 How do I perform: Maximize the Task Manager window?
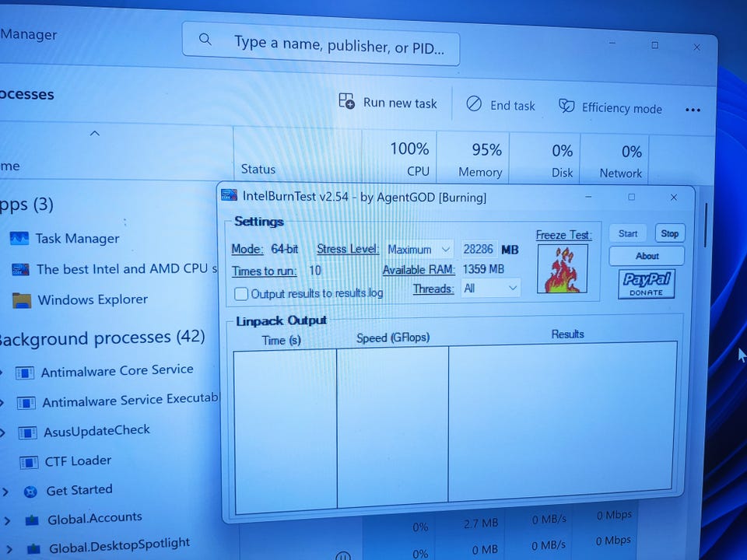pyautogui.click(x=655, y=45)
